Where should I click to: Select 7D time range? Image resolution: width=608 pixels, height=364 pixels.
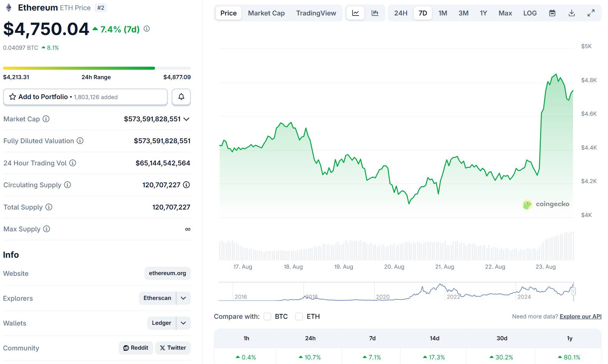pyautogui.click(x=423, y=13)
